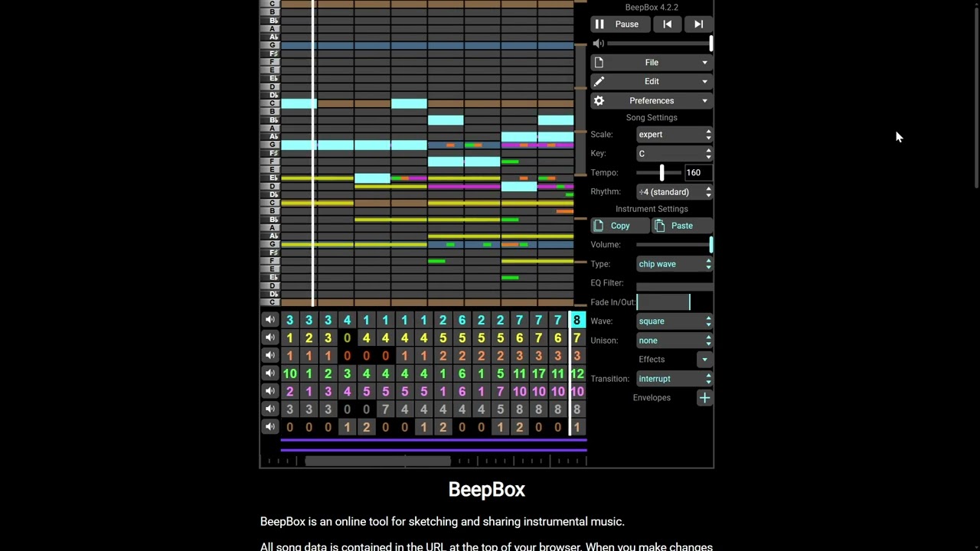
Task: Select pattern 6 in the purple row
Action: tap(462, 391)
